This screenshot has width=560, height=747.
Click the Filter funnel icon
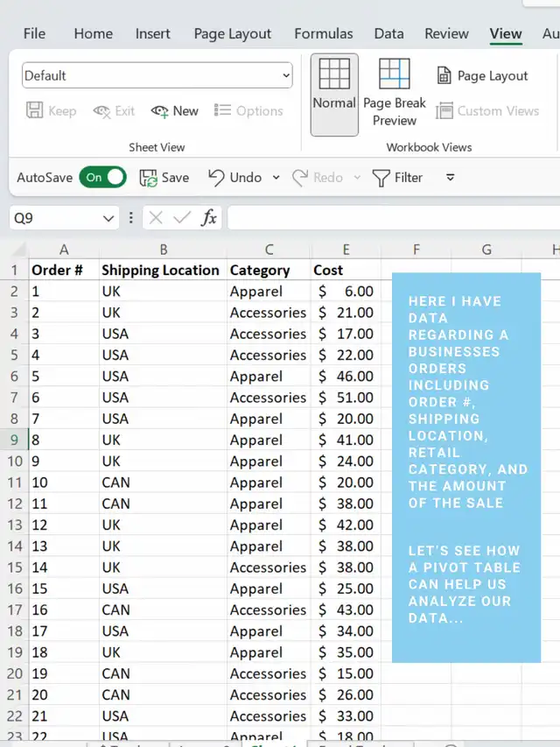381,178
